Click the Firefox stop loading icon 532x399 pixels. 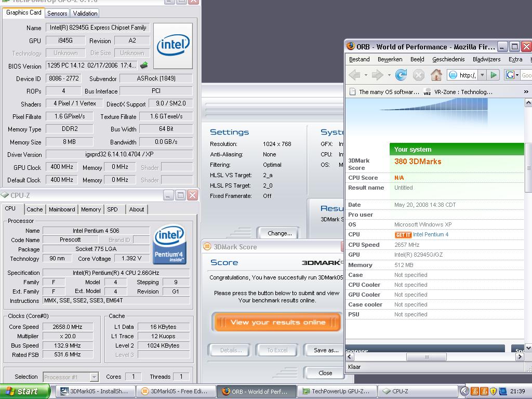[419, 75]
